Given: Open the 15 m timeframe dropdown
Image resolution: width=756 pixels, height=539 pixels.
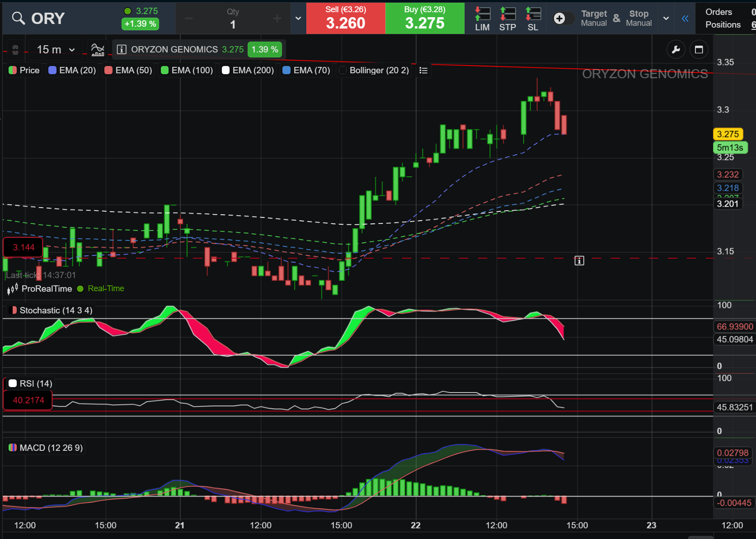Looking at the screenshot, I should 56,50.
